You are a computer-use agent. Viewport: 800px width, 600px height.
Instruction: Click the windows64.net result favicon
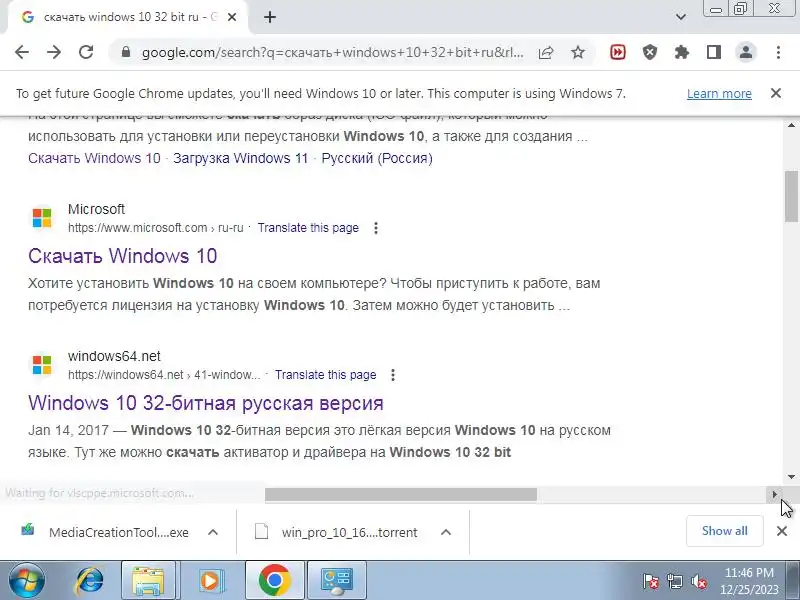click(x=42, y=365)
